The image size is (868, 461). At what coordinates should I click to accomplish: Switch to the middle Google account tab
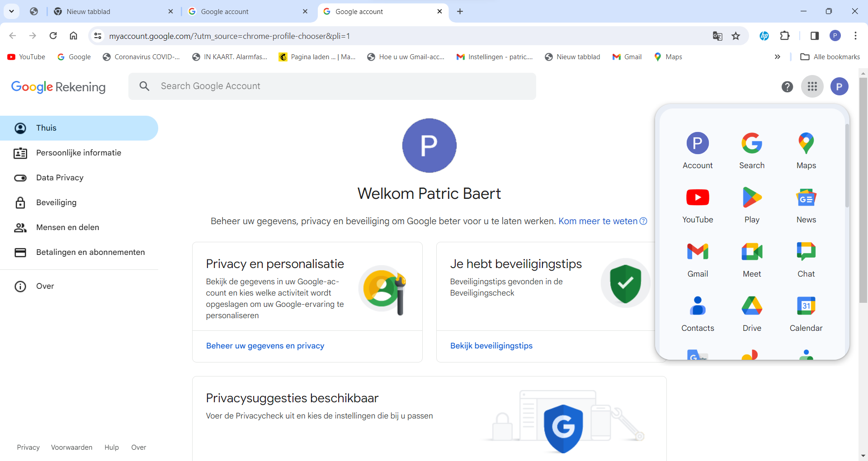(x=248, y=11)
